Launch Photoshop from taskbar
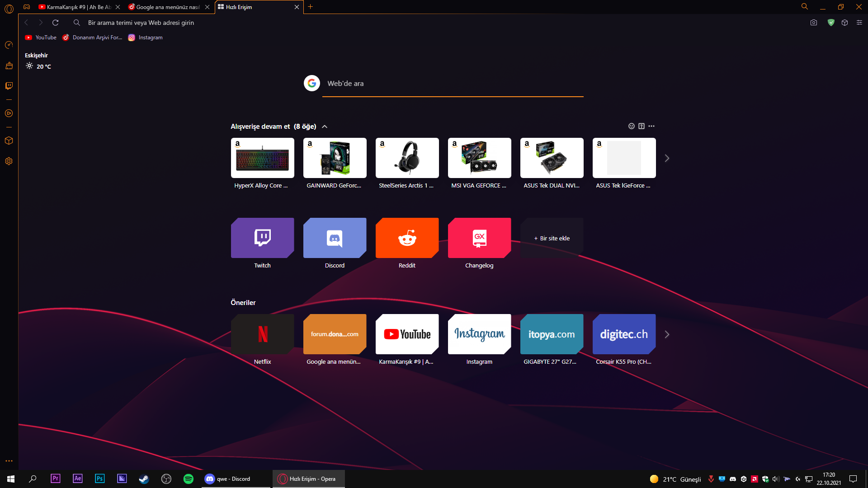Screen dimensions: 868x488 [x=99, y=479]
